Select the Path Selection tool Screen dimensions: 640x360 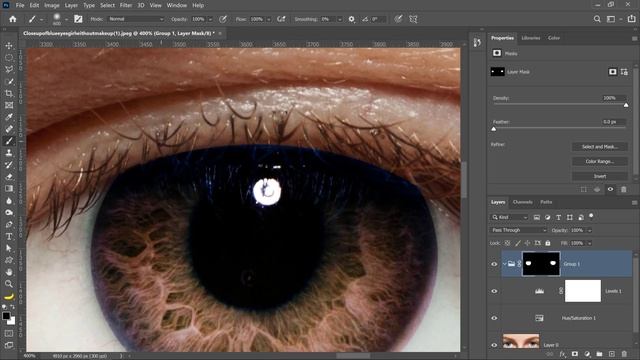click(x=9, y=248)
